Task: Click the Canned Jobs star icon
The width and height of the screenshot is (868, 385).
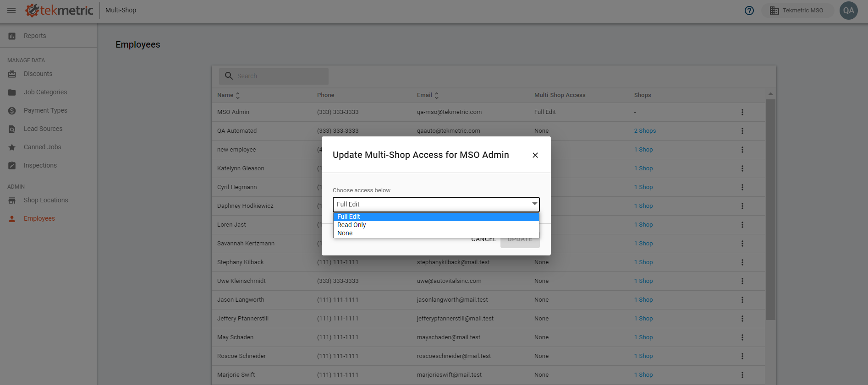Action: coord(12,147)
